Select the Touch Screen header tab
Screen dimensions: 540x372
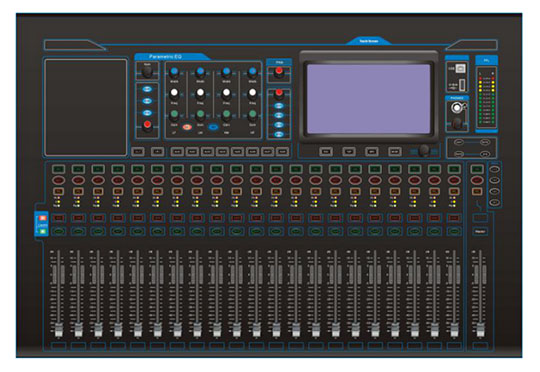click(368, 41)
